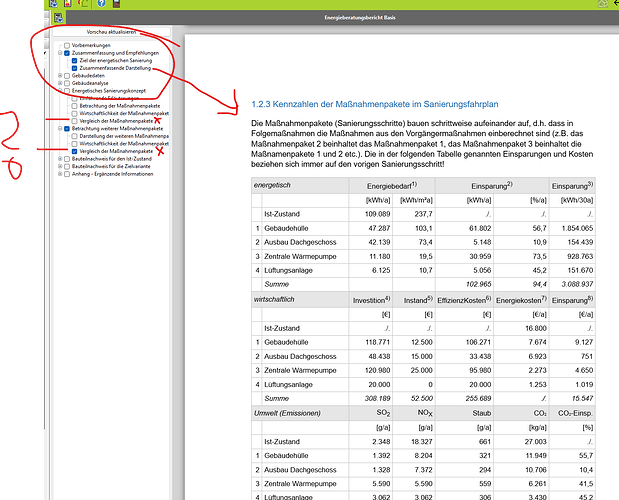This screenshot has width=619, height=500.
Task: Enable the Vorbemerkungen checkbox
Action: pyautogui.click(x=67, y=45)
